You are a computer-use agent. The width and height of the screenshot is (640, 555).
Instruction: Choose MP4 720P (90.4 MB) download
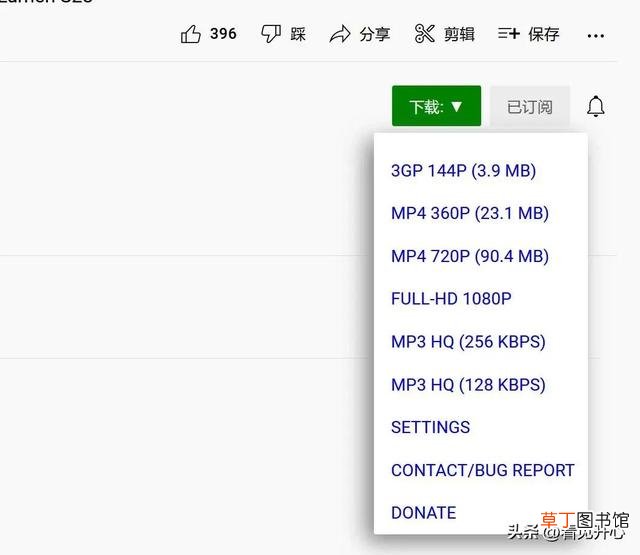pos(470,256)
